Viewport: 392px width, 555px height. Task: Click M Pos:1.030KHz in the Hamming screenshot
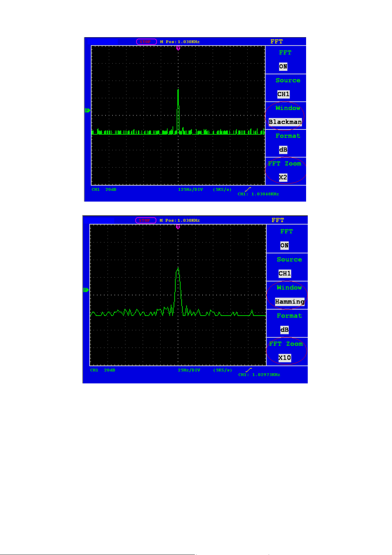click(180, 220)
